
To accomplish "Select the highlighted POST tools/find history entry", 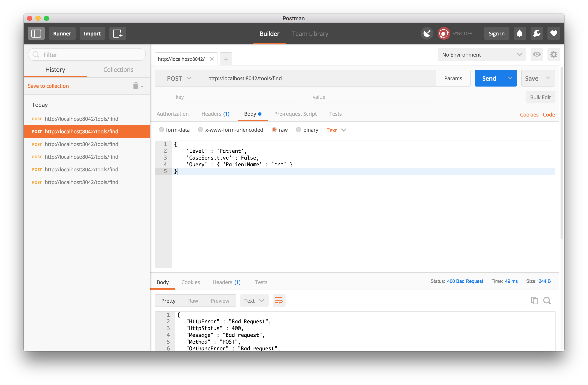I will pyautogui.click(x=87, y=132).
